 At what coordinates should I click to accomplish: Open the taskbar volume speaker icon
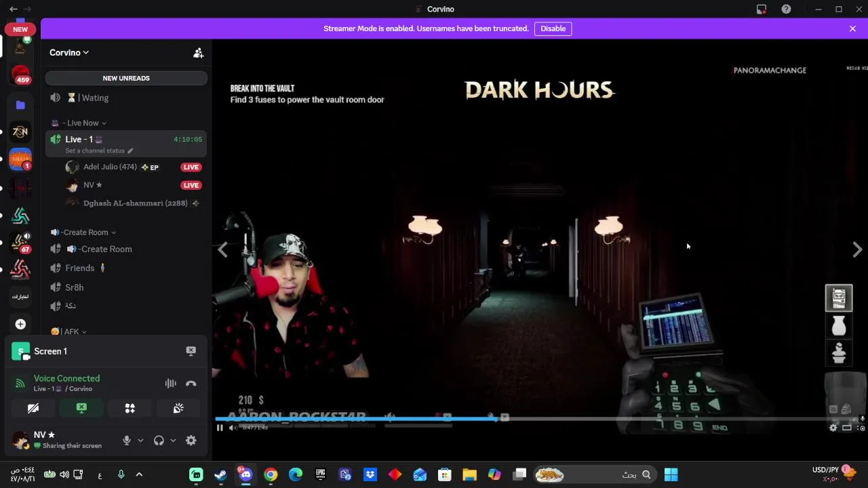(64, 474)
